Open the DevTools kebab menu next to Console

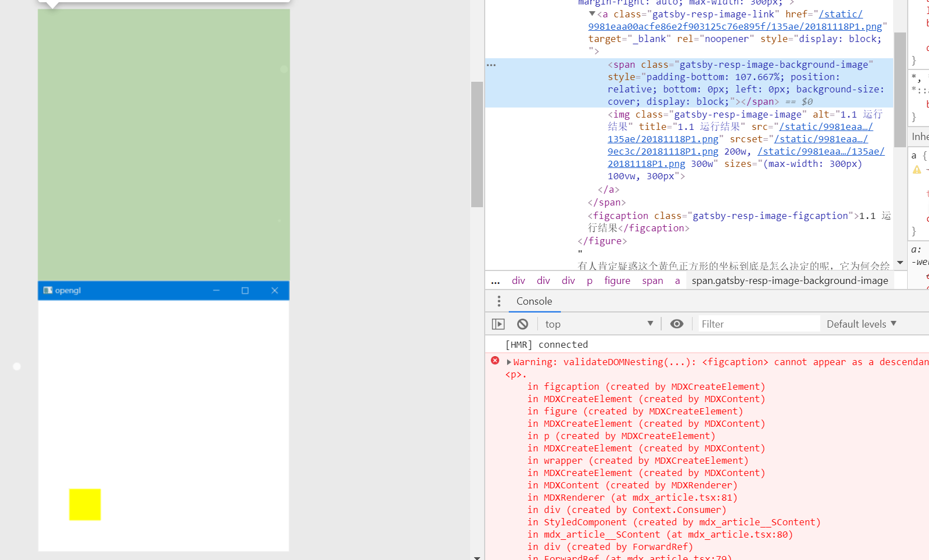[499, 301]
